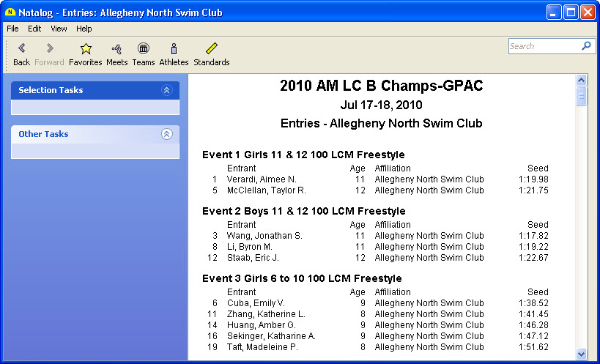Open the Standards ruler icon
Screen dimensions: 600x364
[211, 49]
